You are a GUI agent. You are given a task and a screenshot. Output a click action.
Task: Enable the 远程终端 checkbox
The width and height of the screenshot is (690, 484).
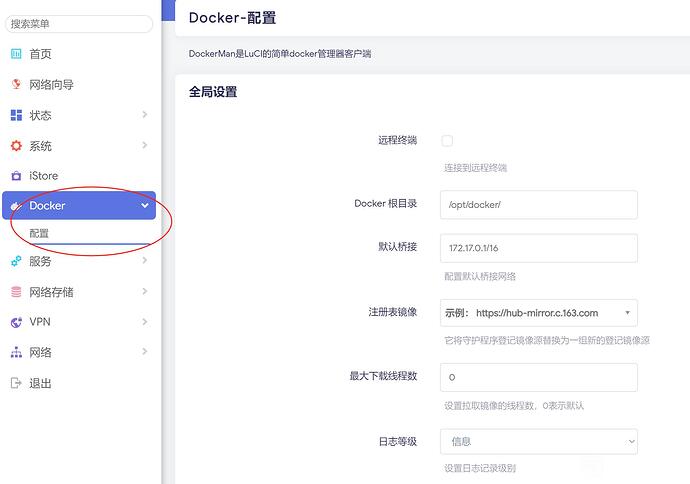(x=447, y=141)
